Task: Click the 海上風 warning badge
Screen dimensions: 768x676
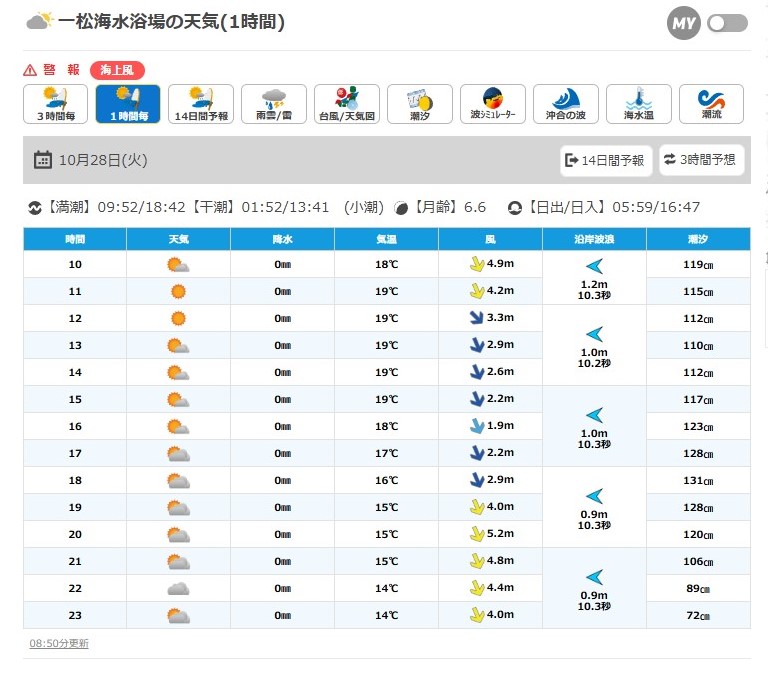Action: [117, 70]
